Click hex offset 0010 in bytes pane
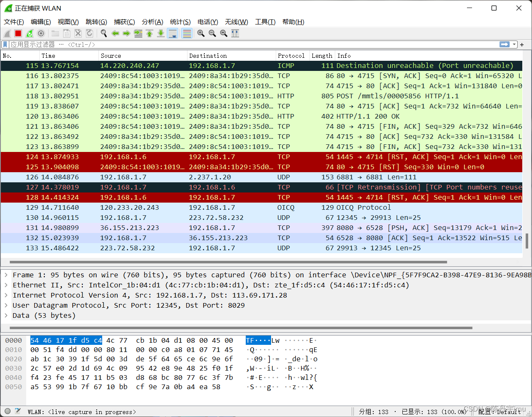The image size is (532, 417). pos(14,350)
